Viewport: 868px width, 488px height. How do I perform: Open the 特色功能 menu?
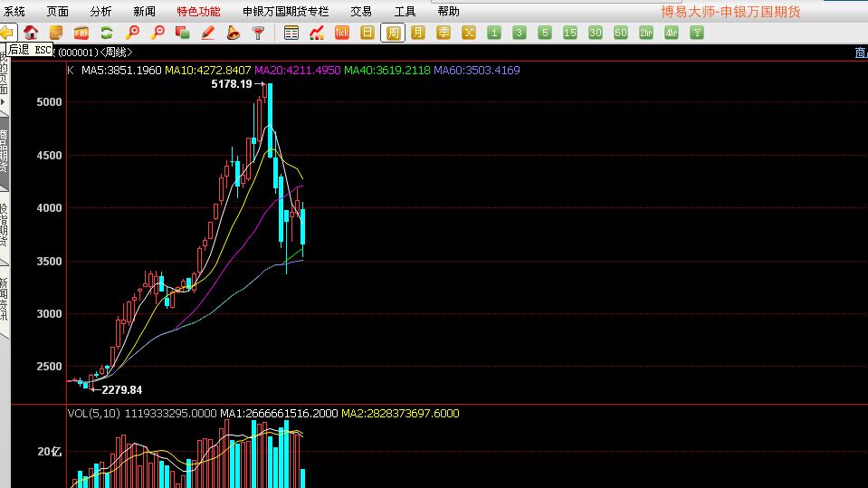click(198, 12)
